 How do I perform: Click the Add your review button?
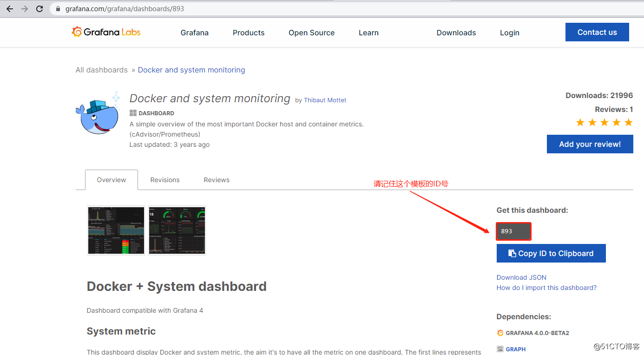590,144
